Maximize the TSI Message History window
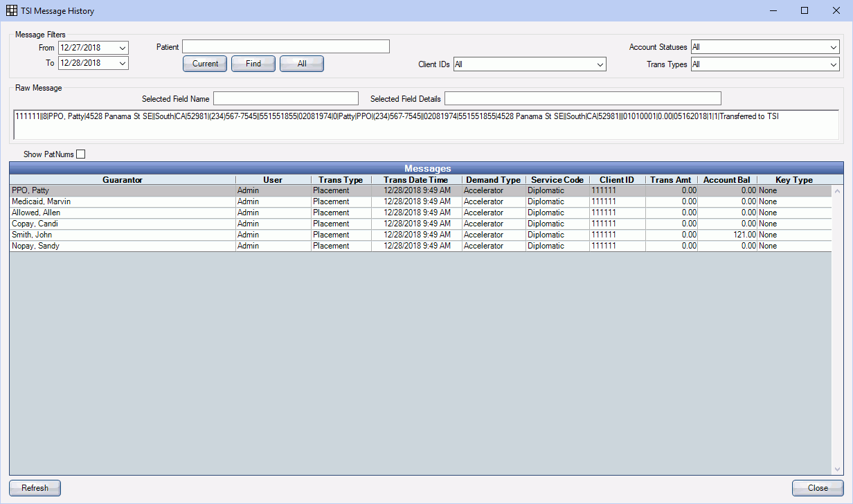853x504 pixels. point(805,10)
